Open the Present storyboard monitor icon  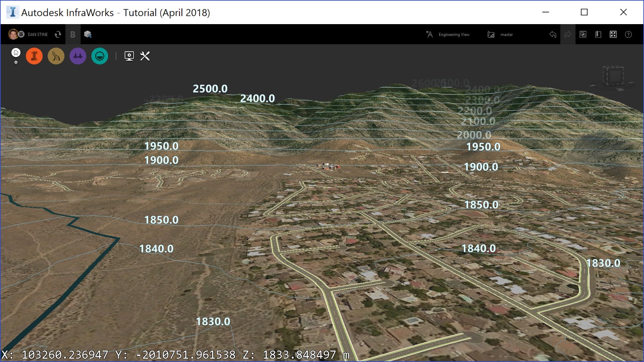(128, 56)
